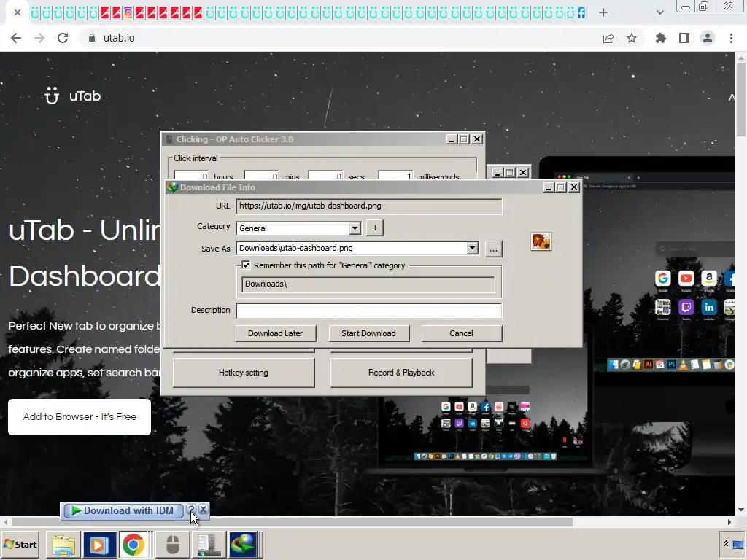Browse save location with the ellipsis button

pyautogui.click(x=494, y=249)
